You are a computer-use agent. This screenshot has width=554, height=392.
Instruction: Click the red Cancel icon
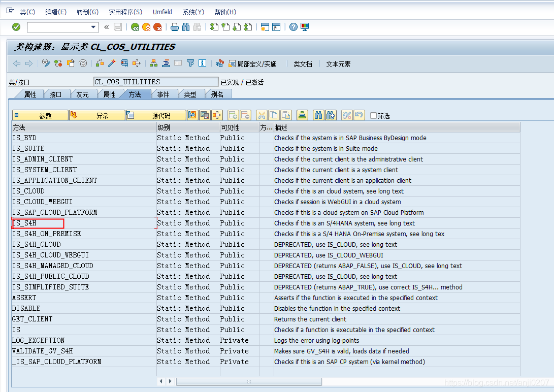pyautogui.click(x=157, y=27)
